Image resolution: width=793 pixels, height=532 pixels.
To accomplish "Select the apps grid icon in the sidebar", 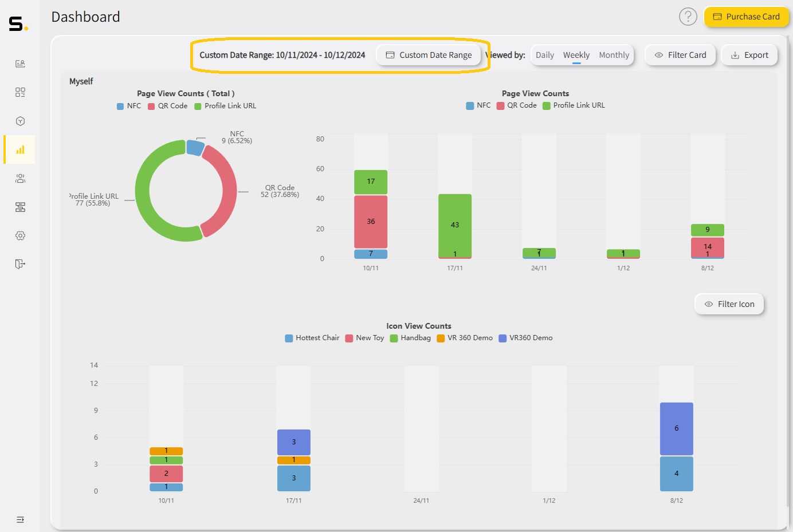I will (20, 92).
